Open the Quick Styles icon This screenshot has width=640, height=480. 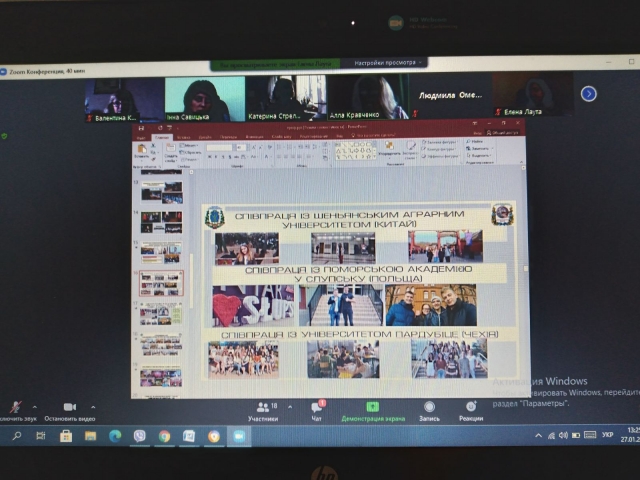[410, 146]
